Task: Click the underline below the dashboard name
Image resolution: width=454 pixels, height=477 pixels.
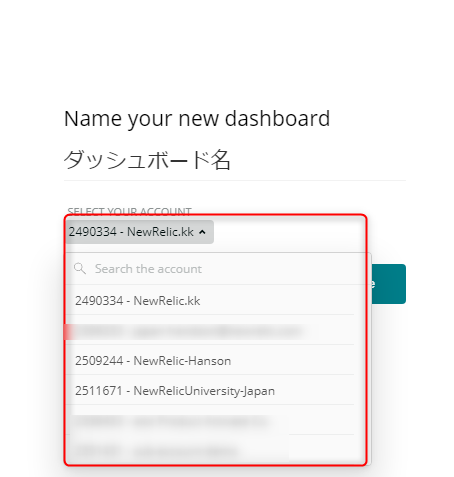Action: point(235,180)
